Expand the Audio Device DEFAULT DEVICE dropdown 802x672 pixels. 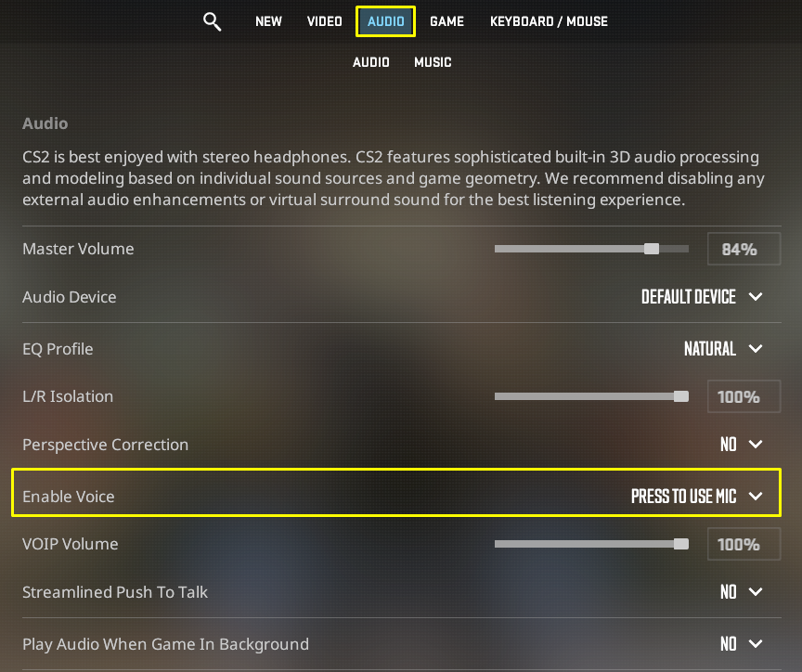pos(702,297)
